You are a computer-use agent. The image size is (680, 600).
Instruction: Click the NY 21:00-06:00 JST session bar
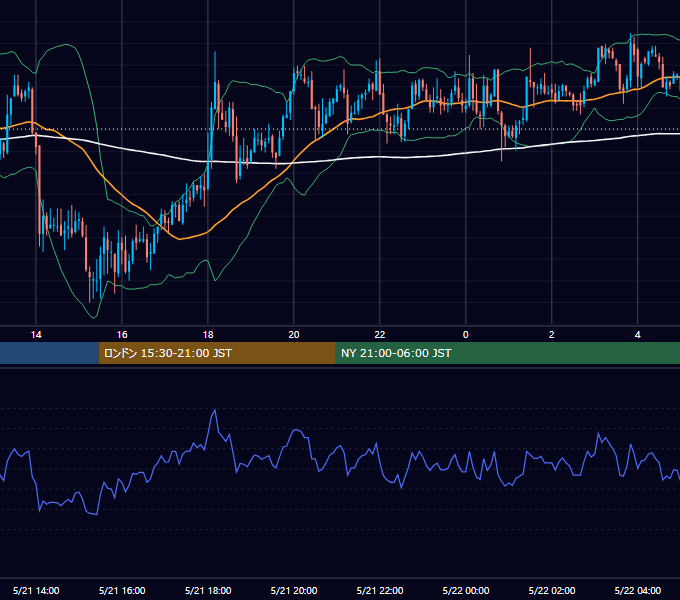(507, 353)
